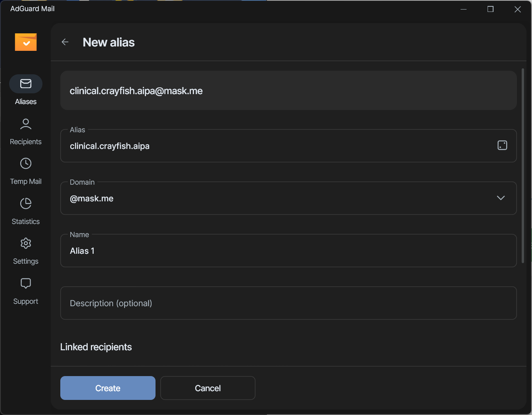
Task: Go to the Recipients page
Action: tap(26, 131)
